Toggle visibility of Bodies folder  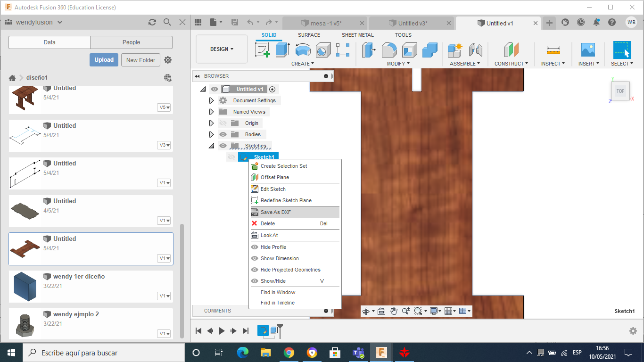(x=223, y=134)
